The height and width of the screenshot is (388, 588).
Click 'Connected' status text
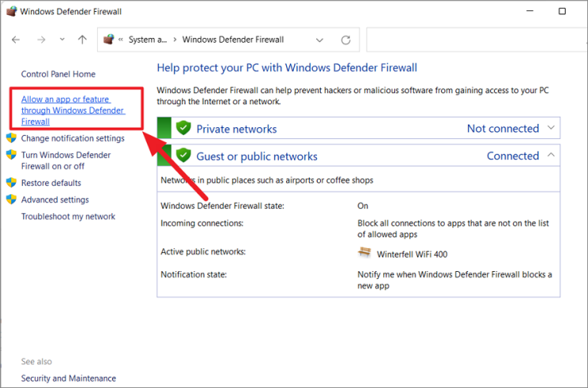[x=513, y=156]
